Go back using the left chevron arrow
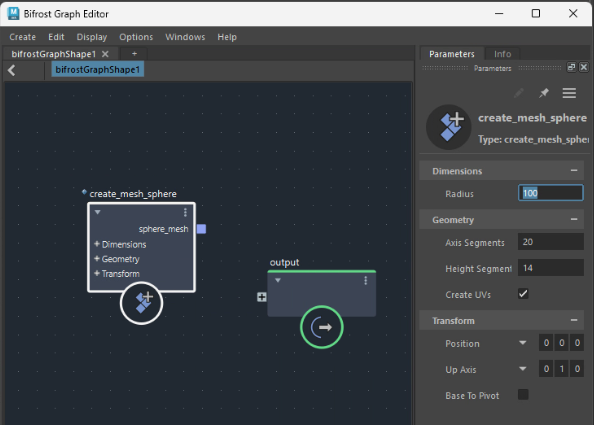This screenshot has width=594, height=425. pos(12,70)
